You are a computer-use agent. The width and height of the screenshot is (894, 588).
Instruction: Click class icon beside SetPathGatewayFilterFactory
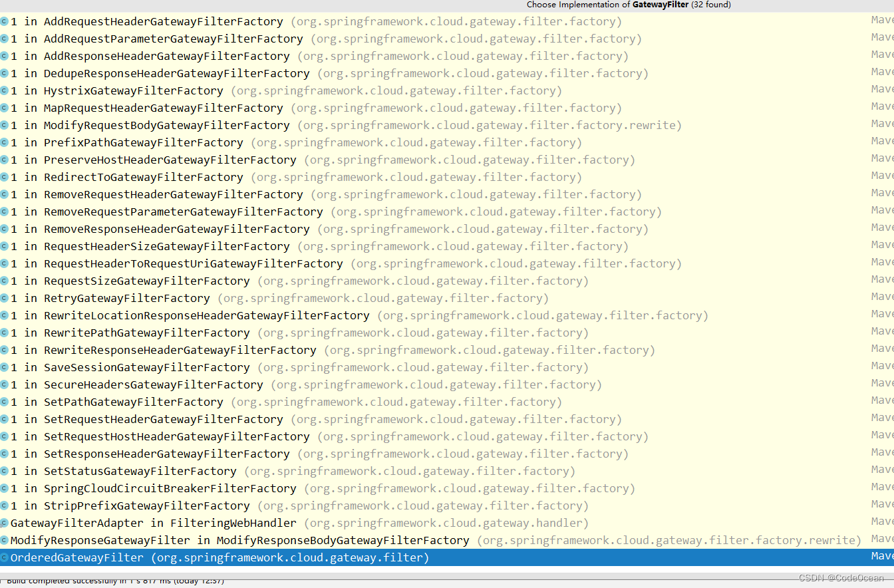pos(4,402)
